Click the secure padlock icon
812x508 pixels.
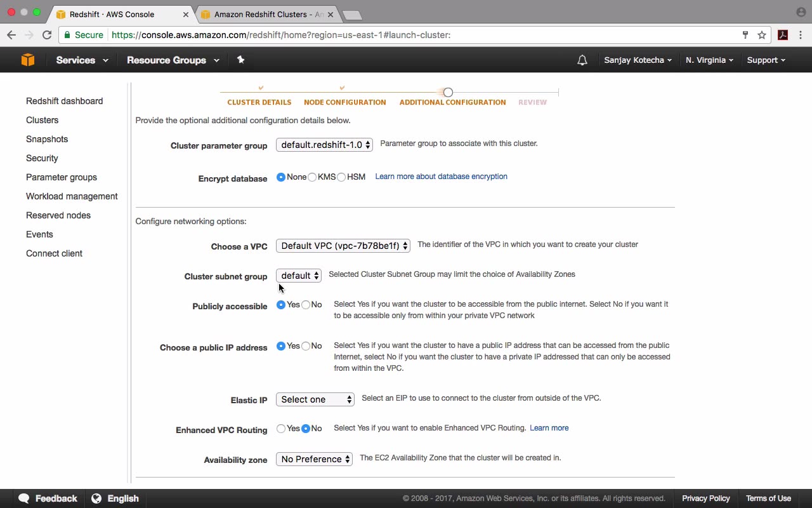click(x=67, y=35)
